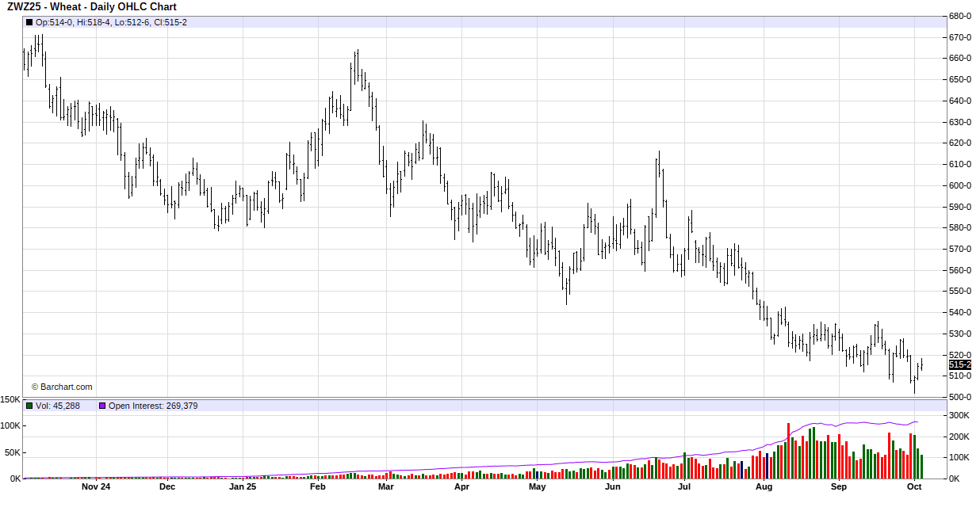The height and width of the screenshot is (511, 980).
Task: Click the black OHLC legend square
Action: 30,22
